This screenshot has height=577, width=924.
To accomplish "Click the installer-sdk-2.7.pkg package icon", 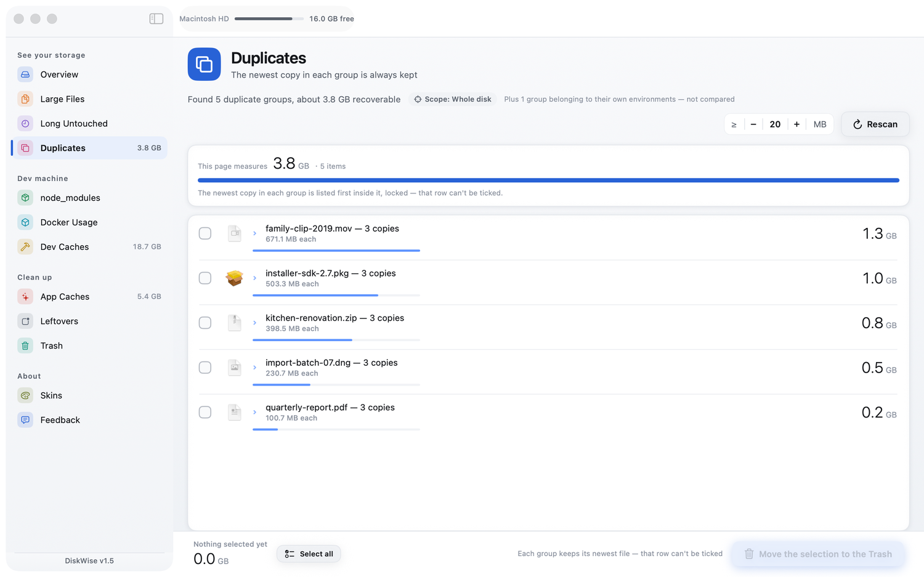I will point(235,278).
